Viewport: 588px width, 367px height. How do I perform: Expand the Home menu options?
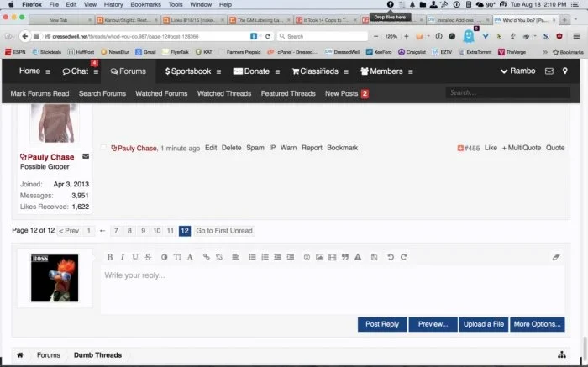(x=48, y=71)
